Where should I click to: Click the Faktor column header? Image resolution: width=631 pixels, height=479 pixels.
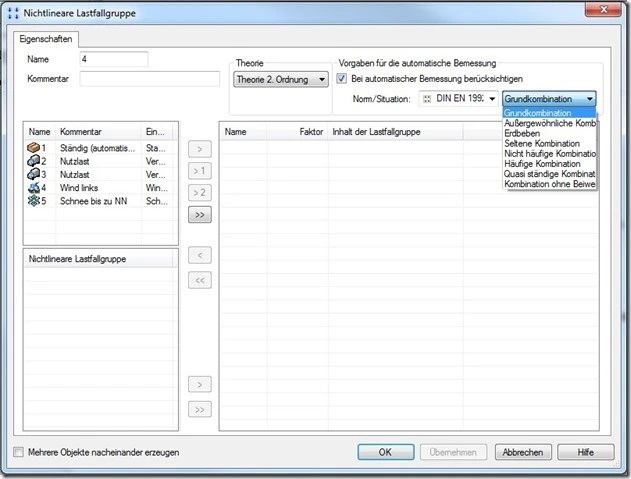coord(297,132)
